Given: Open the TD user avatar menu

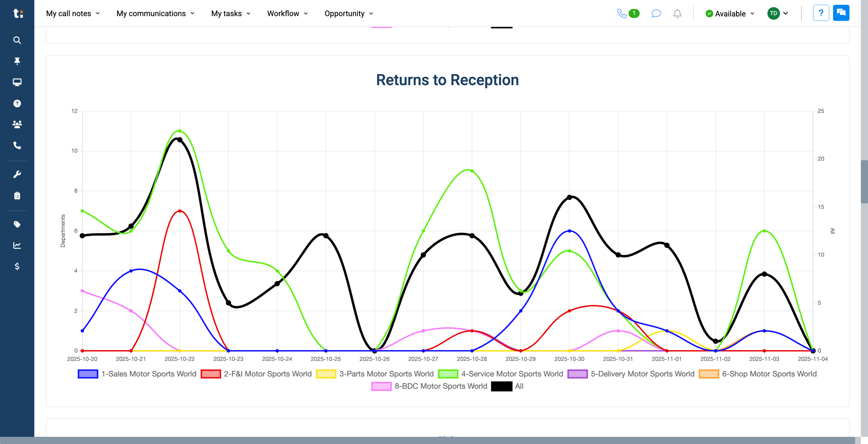Looking at the screenshot, I should (x=778, y=13).
